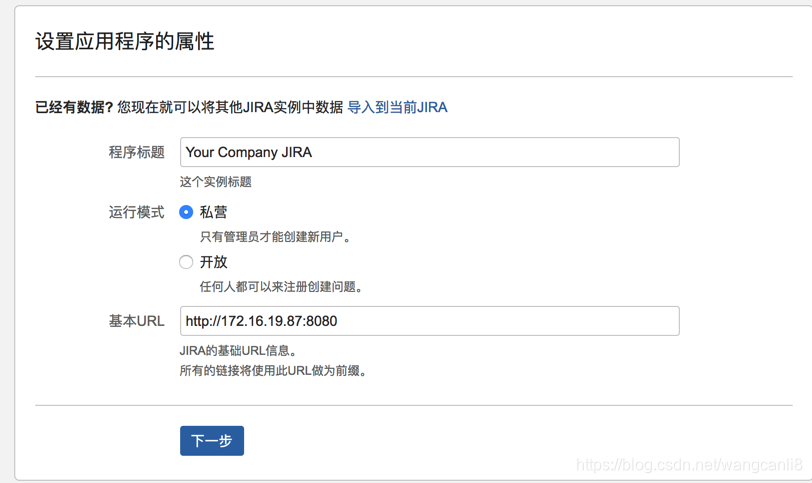Viewport: 812px width, 483px height.
Task: Click the 私营 option label
Action: (x=213, y=212)
